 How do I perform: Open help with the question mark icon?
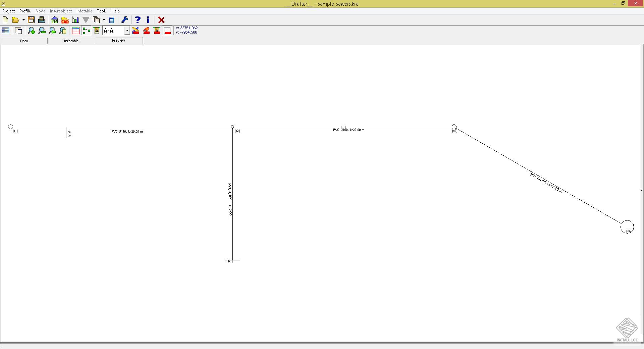[x=138, y=20]
